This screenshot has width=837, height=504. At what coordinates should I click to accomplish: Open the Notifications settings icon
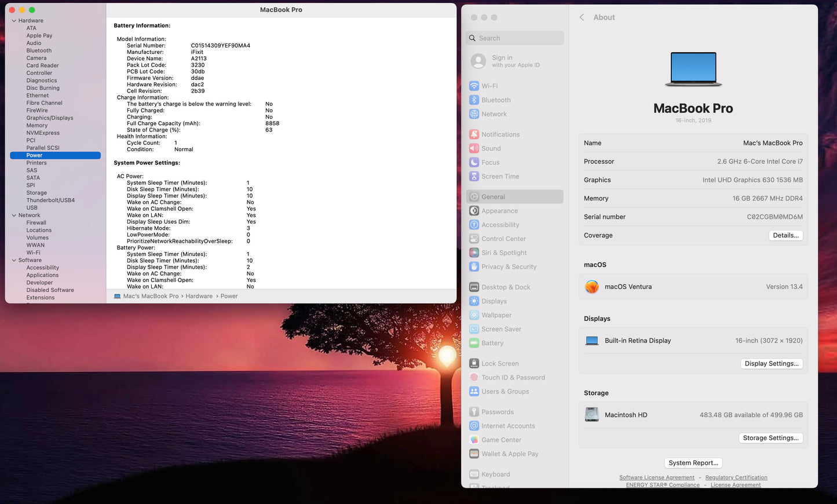[x=474, y=134]
